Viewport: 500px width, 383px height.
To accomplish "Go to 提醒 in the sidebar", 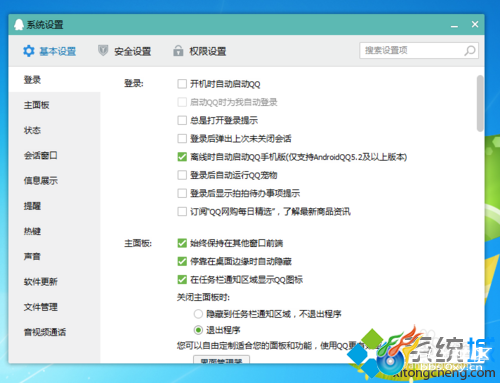I will click(54, 206).
